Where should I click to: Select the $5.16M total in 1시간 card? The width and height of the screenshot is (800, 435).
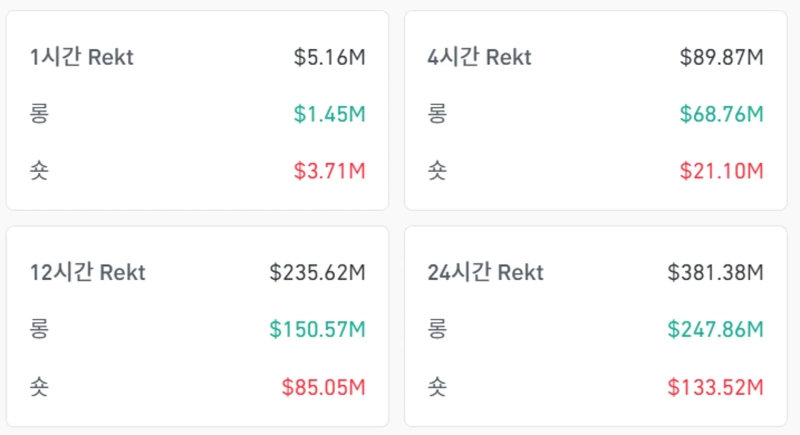click(x=329, y=57)
